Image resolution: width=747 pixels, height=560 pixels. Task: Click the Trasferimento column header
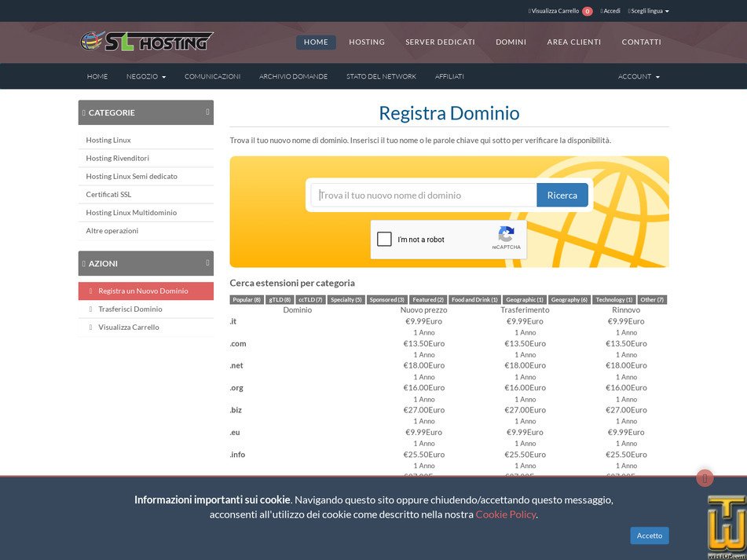(525, 310)
